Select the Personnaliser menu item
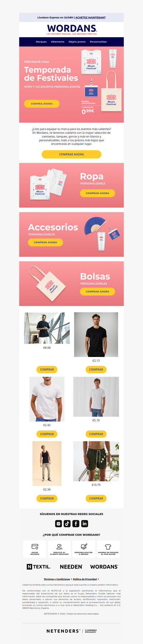 click(x=98, y=42)
